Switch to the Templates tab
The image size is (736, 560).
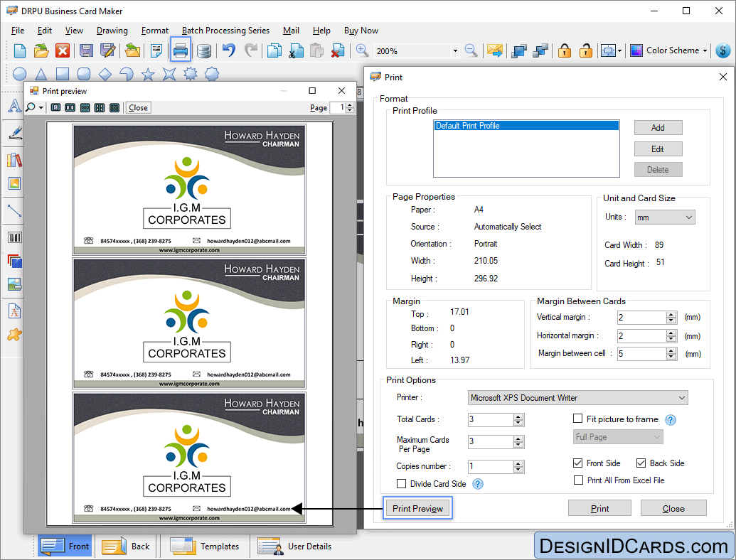pyautogui.click(x=205, y=546)
